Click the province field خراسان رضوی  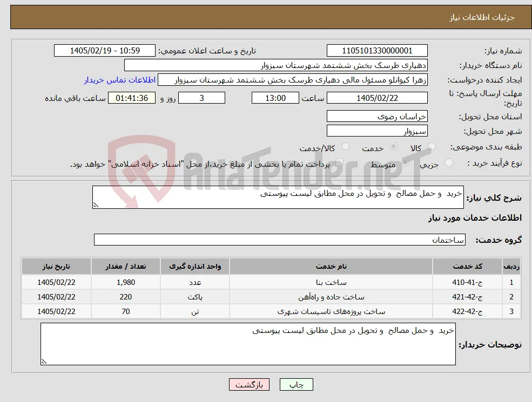coord(377,116)
